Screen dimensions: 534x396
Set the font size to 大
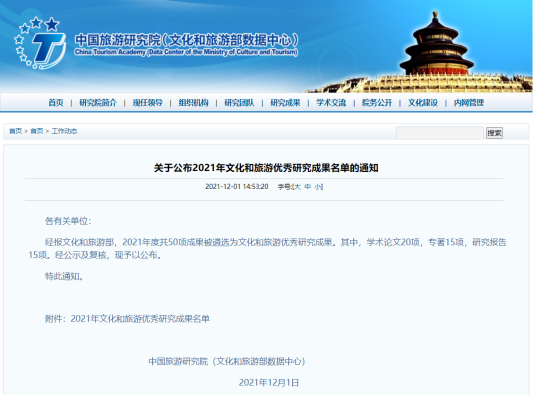pos(297,187)
